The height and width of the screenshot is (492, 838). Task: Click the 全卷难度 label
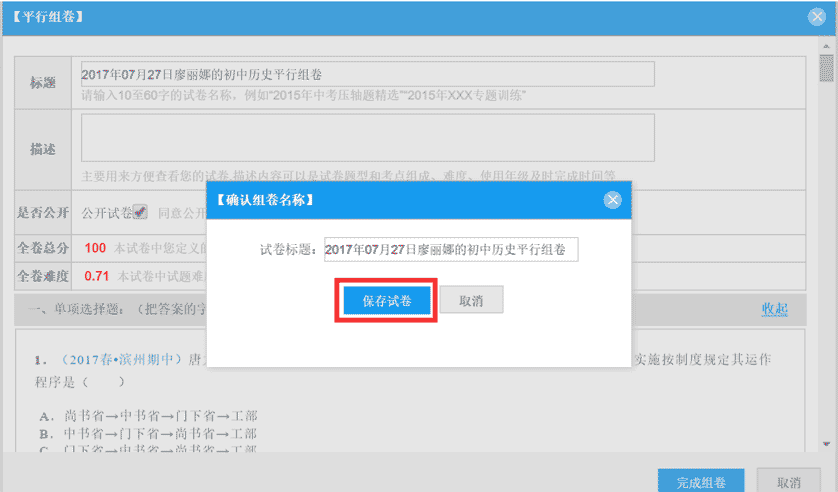[43, 276]
